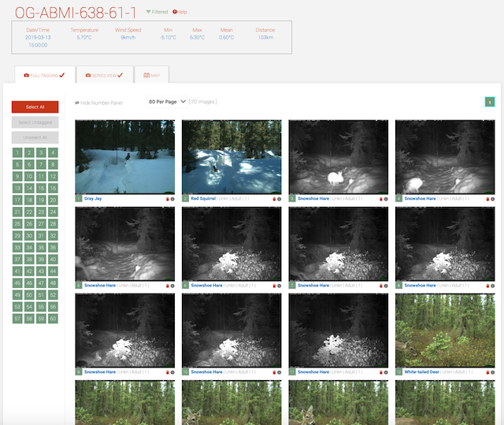The image size is (504, 425).
Task: Select image number 37 in the number panel
Action: point(17,260)
